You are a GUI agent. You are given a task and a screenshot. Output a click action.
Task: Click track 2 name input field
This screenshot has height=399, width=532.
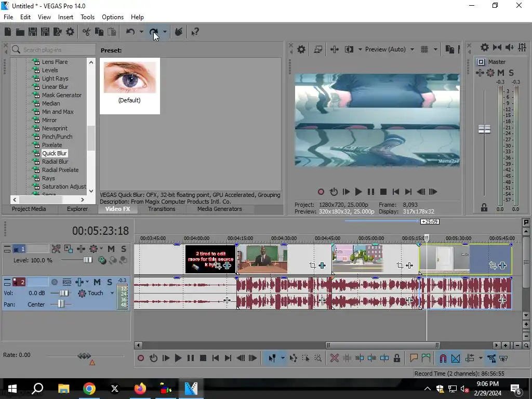coord(37,282)
